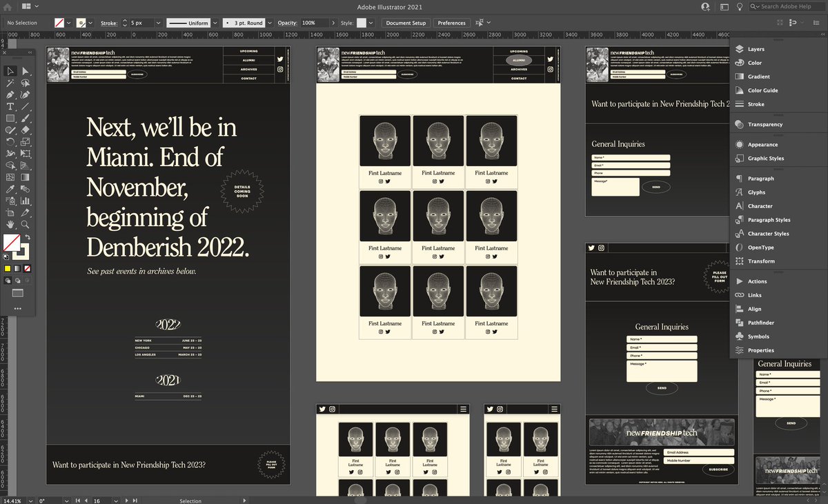Select the Artboard tool
The height and width of the screenshot is (504, 828).
click(x=11, y=212)
